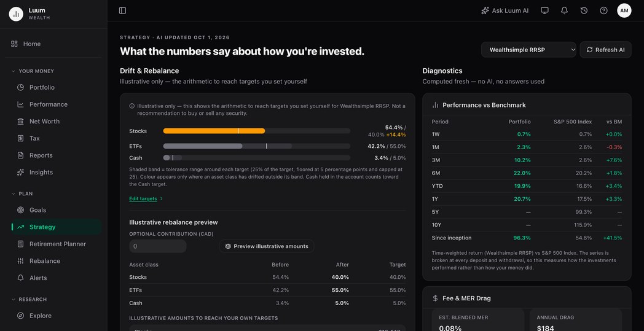644x331 pixels.
Task: Click the info icon beside Illustrative only note
Action: coord(132,106)
